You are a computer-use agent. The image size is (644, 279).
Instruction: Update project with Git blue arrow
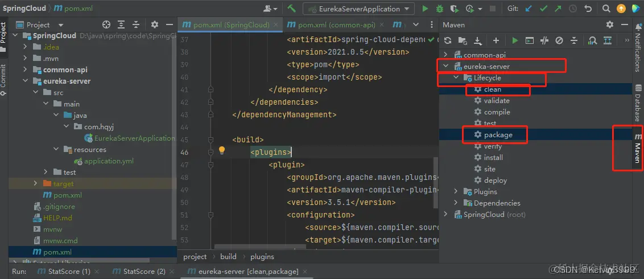[x=529, y=8]
